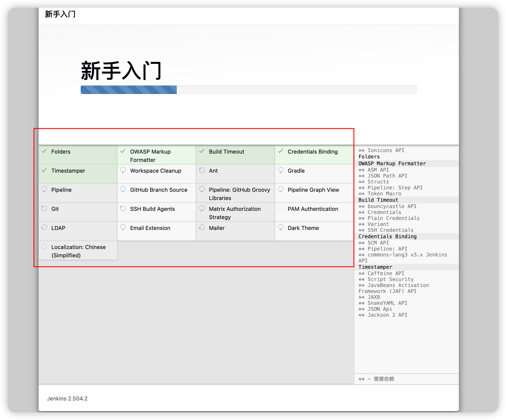Click the checkmark icon next to Timestamper
506x420 pixels.
[44, 170]
